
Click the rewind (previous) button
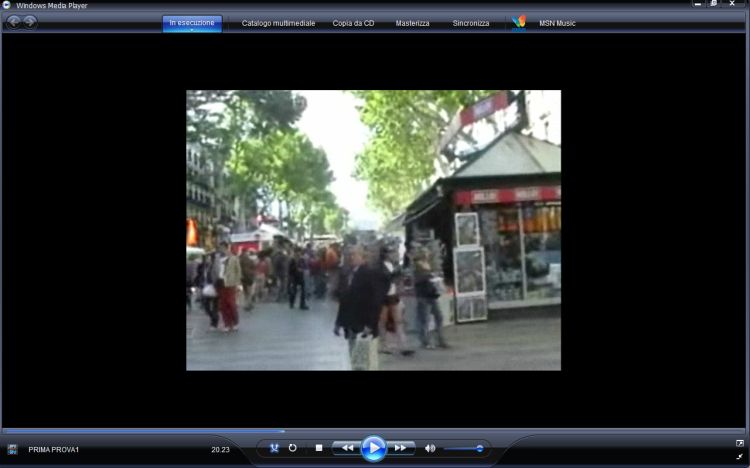(x=346, y=448)
